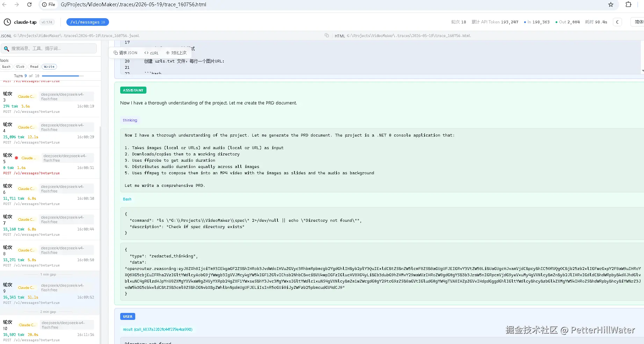The image size is (644, 344).
Task: Click the File site info chip
Action: click(x=49, y=5)
